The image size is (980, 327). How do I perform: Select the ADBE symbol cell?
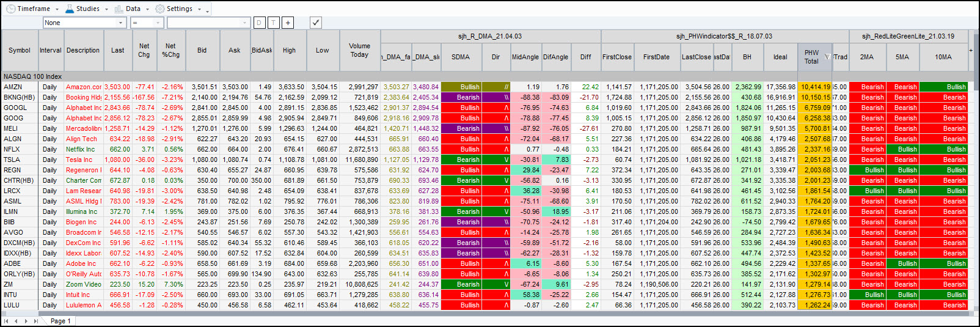20,263
